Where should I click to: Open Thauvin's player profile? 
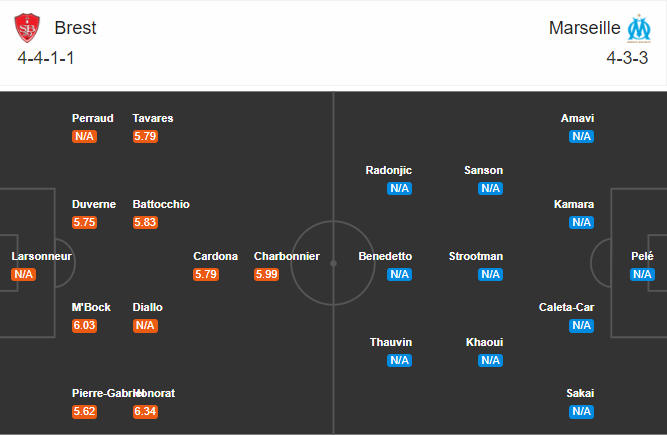tap(389, 342)
